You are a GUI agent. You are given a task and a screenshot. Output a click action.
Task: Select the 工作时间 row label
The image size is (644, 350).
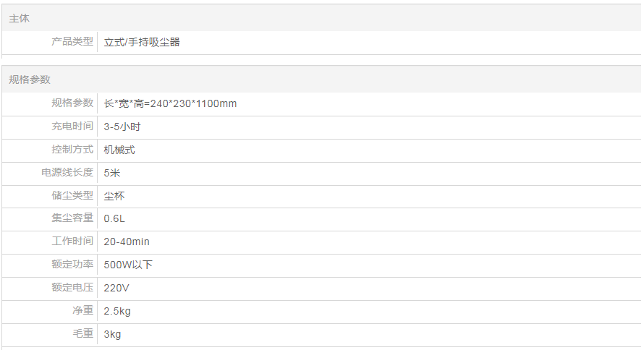[72, 242]
